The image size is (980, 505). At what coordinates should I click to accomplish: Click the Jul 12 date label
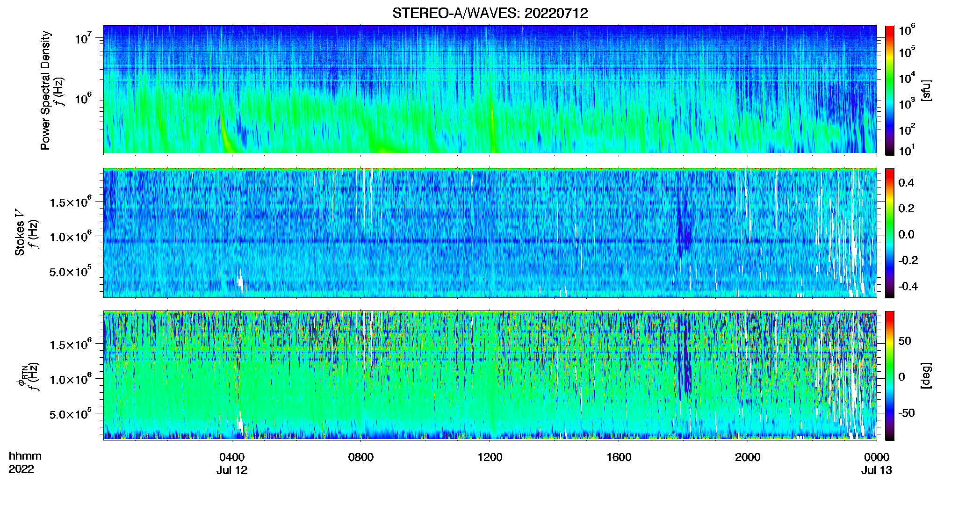point(232,470)
